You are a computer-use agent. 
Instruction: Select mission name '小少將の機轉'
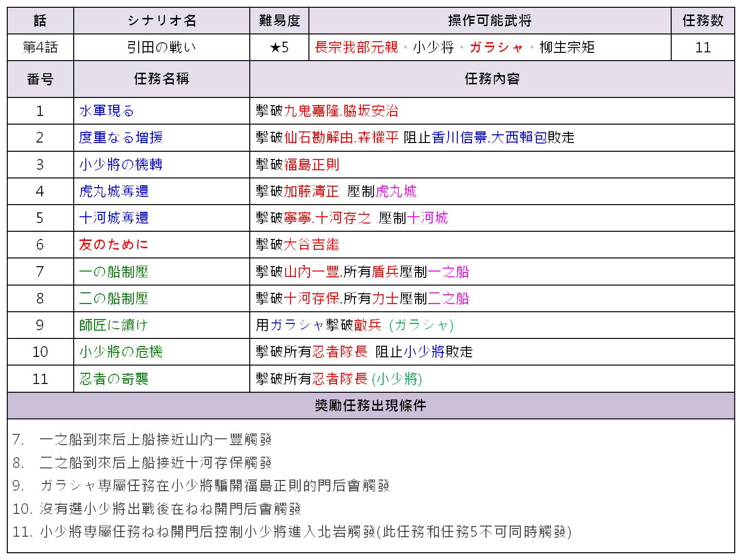coord(121,164)
